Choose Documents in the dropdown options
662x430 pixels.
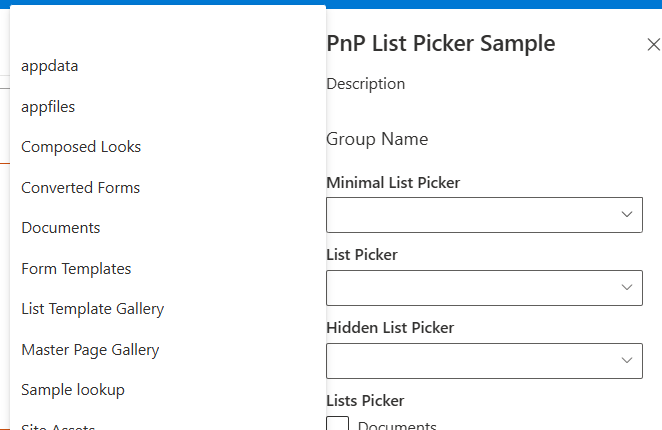(x=61, y=228)
